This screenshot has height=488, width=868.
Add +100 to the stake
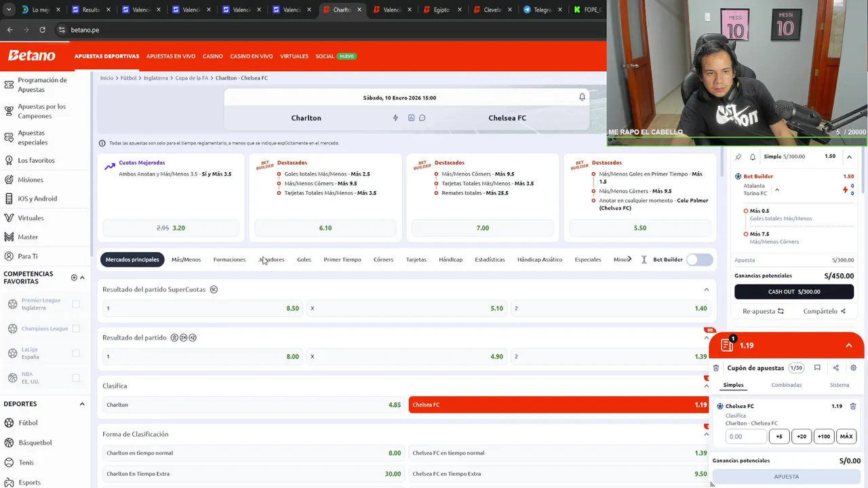(x=823, y=436)
